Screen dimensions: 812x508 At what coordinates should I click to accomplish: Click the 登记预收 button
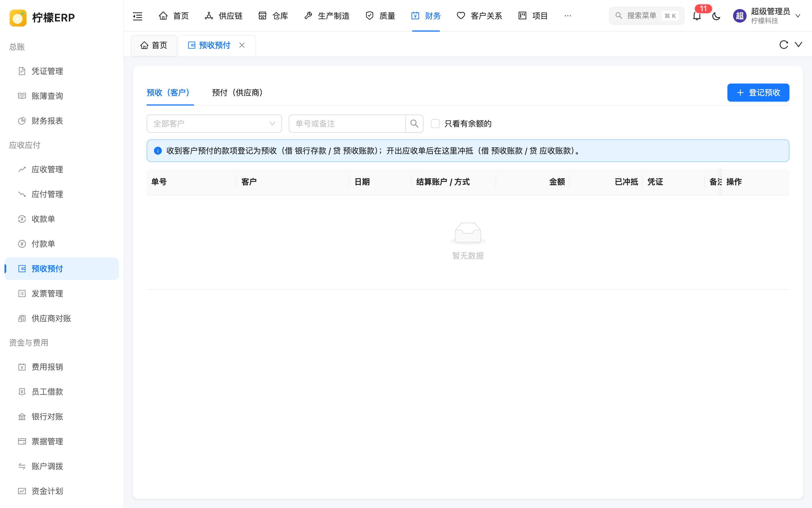(x=758, y=92)
